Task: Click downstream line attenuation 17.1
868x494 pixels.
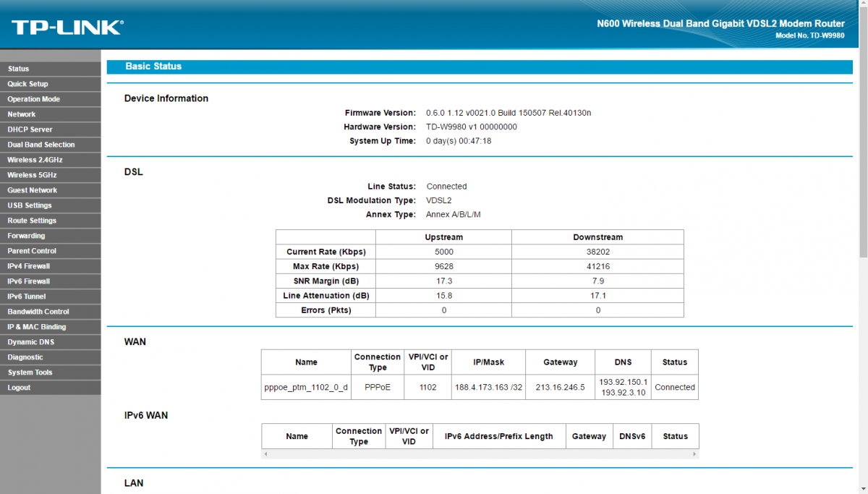Action: click(x=598, y=296)
